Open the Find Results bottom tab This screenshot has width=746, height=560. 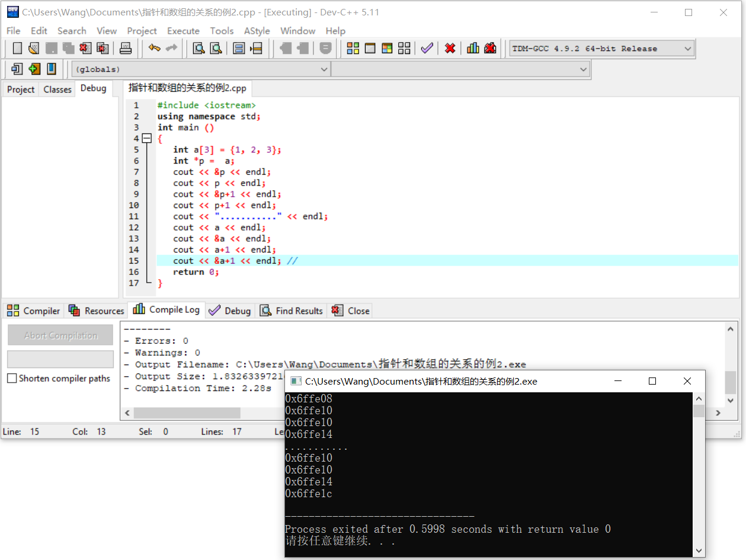pos(292,311)
